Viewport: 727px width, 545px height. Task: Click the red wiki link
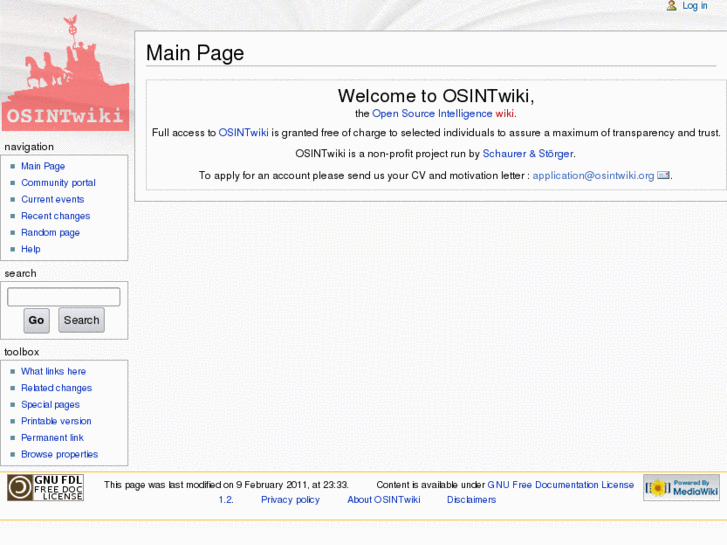click(x=504, y=114)
